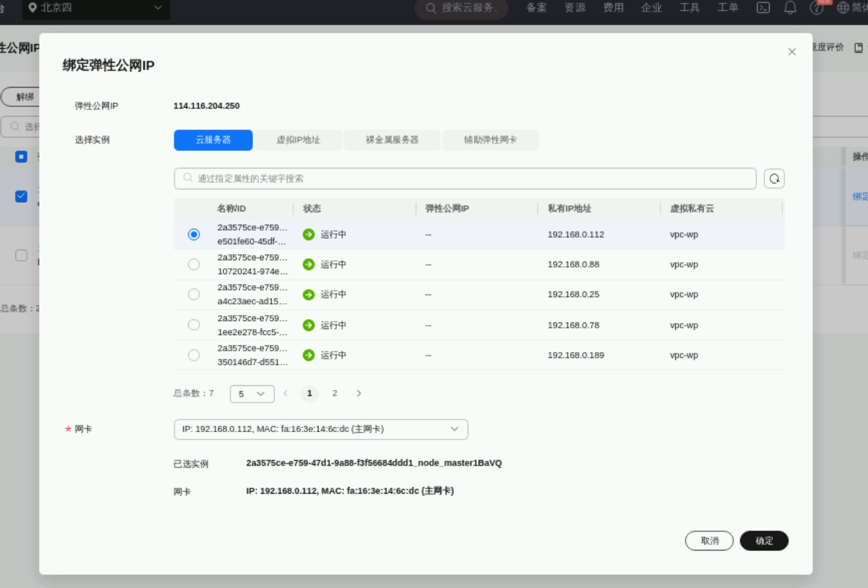Click the ID text e501fe60-45df
This screenshot has width=868, height=588.
pos(252,241)
